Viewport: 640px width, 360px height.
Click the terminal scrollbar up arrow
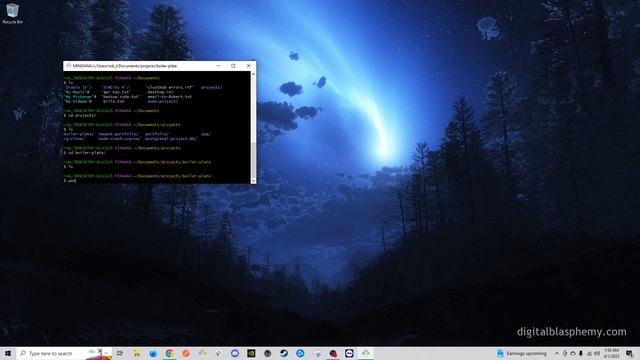tap(253, 74)
